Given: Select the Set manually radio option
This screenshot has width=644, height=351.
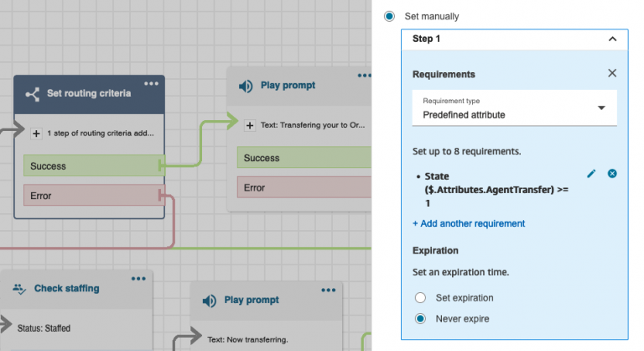Looking at the screenshot, I should pos(388,16).
